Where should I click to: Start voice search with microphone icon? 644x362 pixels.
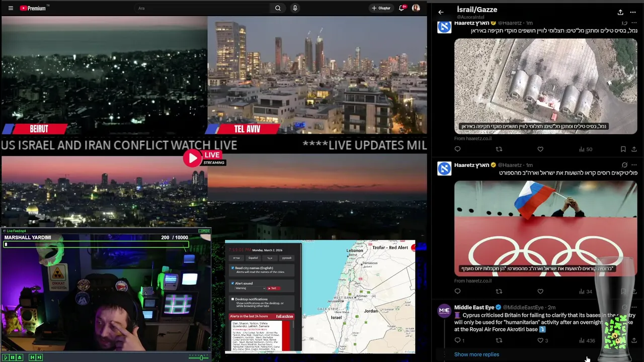(295, 8)
